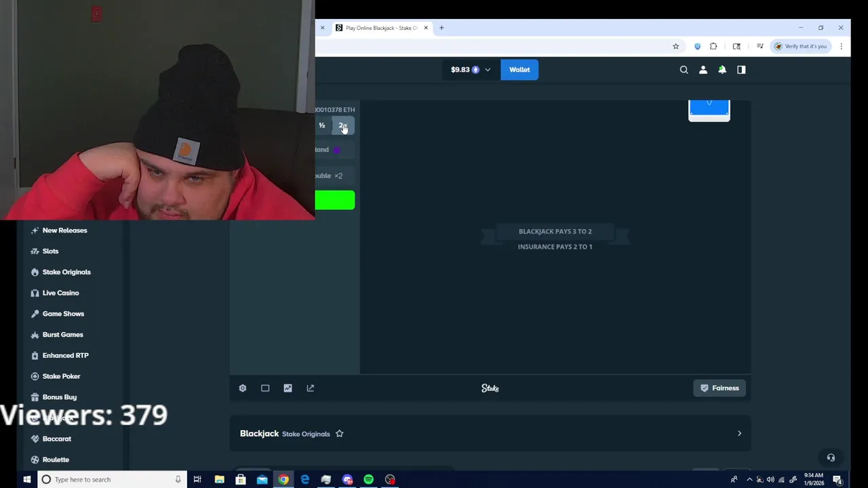
Task: Switch to Chrome in taskbar
Action: coord(283,479)
